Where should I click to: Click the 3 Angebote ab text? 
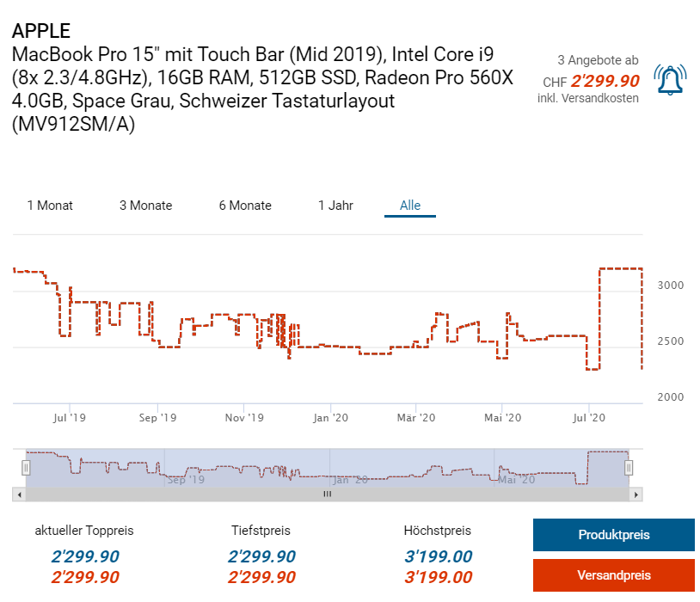[x=598, y=60]
